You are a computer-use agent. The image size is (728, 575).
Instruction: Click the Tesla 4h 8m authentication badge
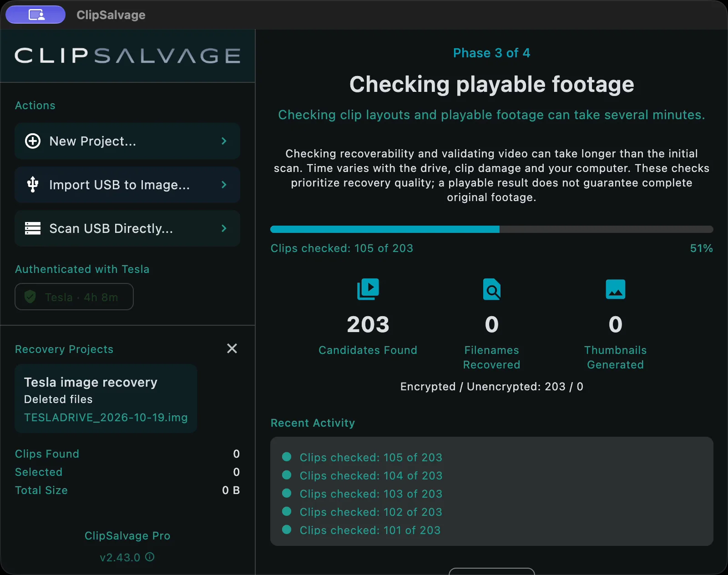[x=74, y=297]
